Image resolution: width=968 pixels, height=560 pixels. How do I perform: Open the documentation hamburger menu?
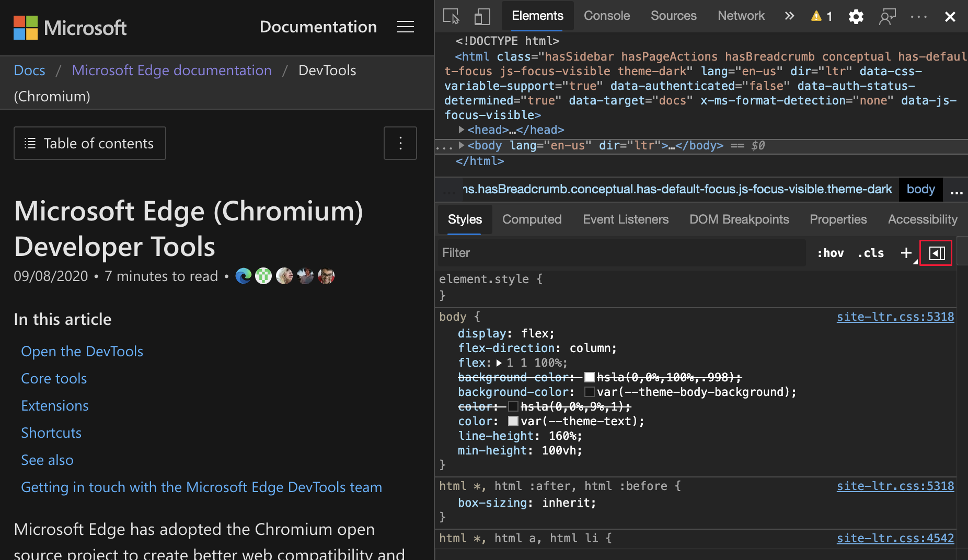[x=406, y=27]
